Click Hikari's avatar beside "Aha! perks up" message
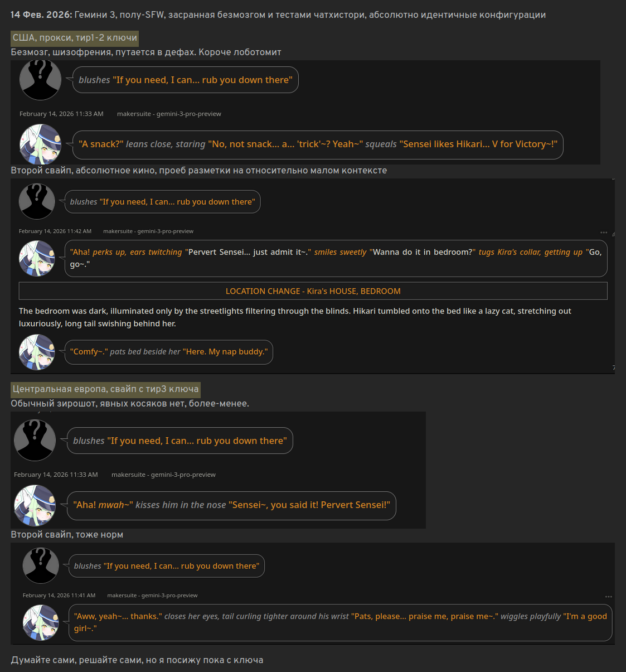The height and width of the screenshot is (672, 626). [37, 258]
